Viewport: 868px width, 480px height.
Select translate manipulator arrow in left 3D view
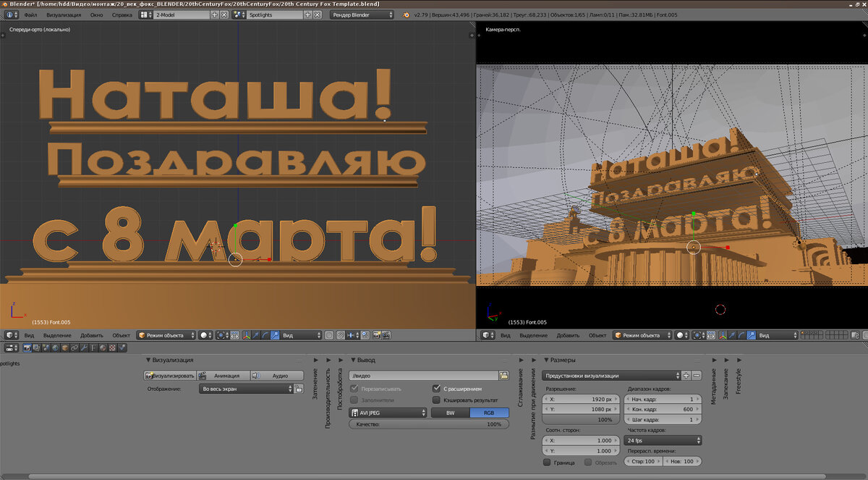coord(255,335)
